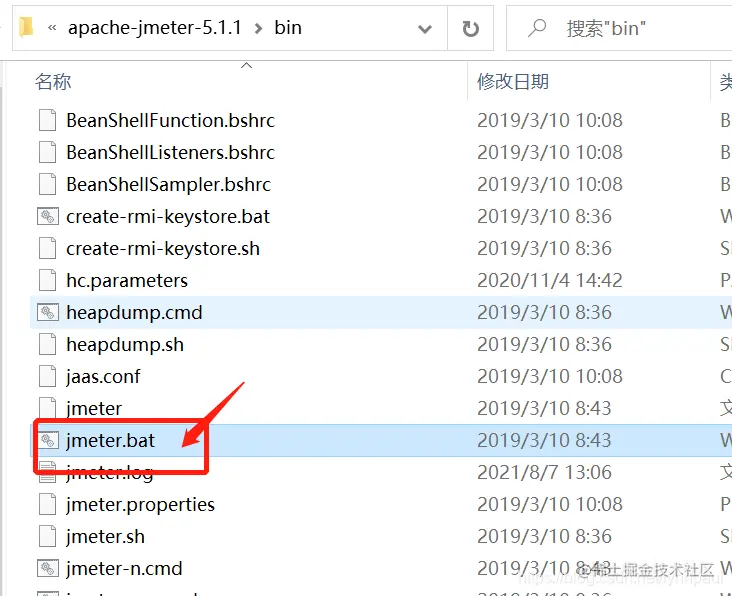Select the jmeter.properties file icon

click(x=48, y=504)
